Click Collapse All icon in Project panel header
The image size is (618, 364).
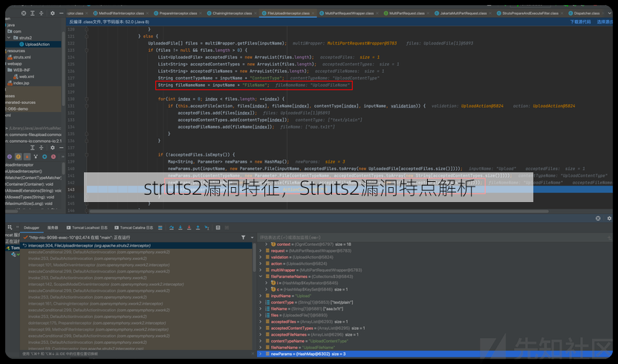click(x=41, y=13)
